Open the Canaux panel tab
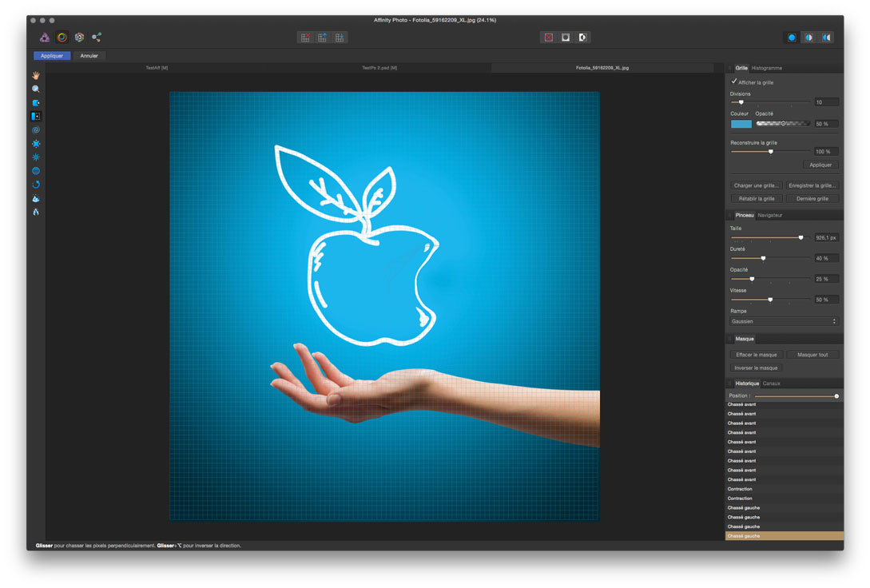This screenshot has width=870, height=588. pyautogui.click(x=771, y=383)
